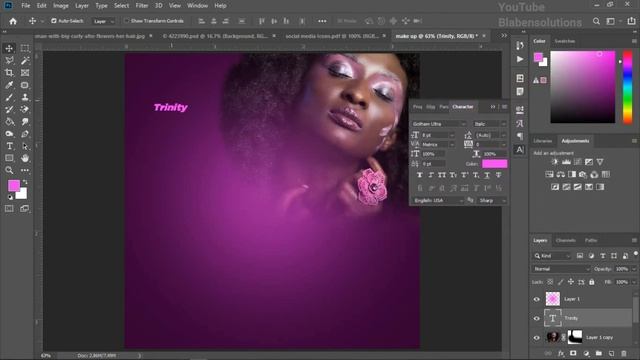Open the leading (Auto) dropdown

(x=503, y=135)
